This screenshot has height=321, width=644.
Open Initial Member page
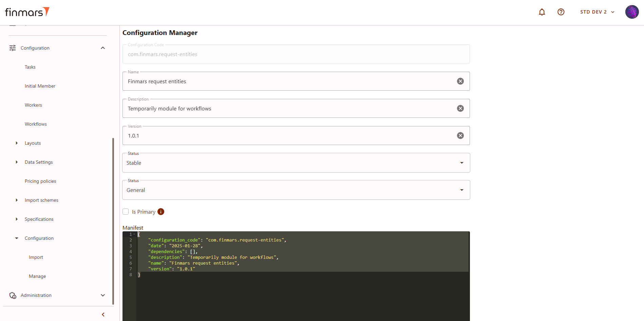click(40, 86)
